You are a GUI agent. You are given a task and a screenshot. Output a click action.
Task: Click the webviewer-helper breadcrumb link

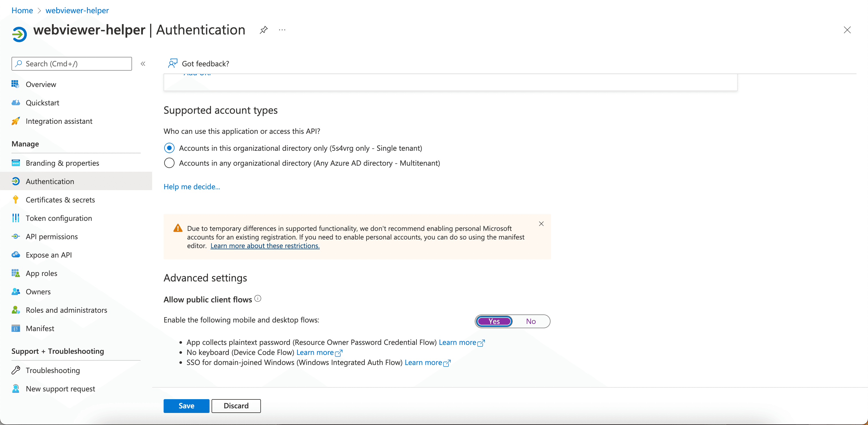coord(77,10)
